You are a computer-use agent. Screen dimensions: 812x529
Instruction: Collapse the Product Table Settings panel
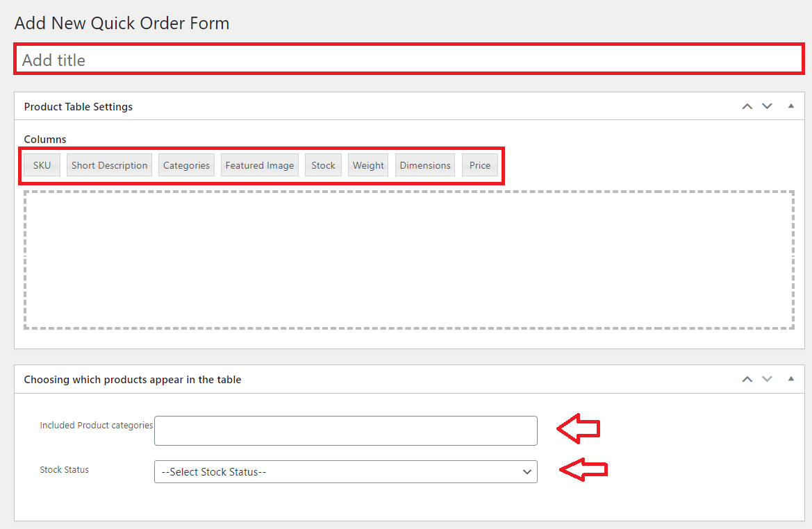pyautogui.click(x=790, y=106)
